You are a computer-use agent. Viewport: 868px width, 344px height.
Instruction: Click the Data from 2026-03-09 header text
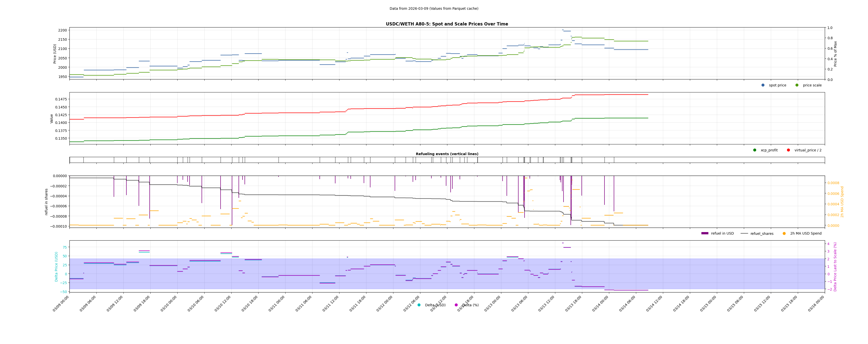pyautogui.click(x=434, y=9)
